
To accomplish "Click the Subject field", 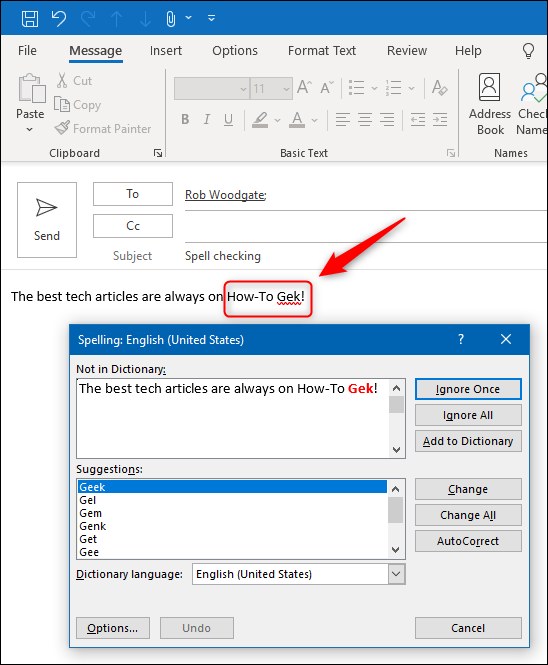I will pos(365,256).
